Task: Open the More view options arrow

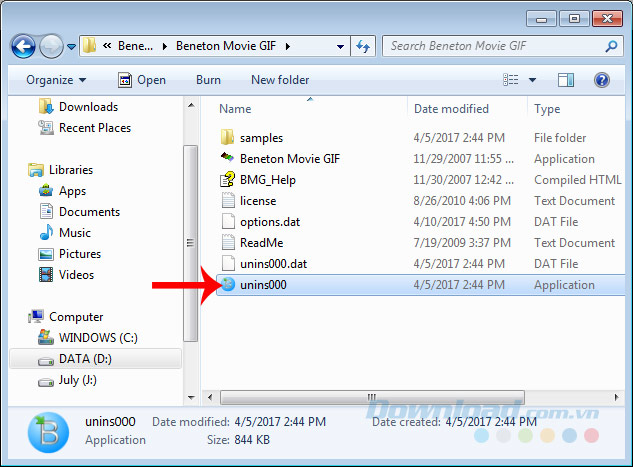Action: click(532, 80)
